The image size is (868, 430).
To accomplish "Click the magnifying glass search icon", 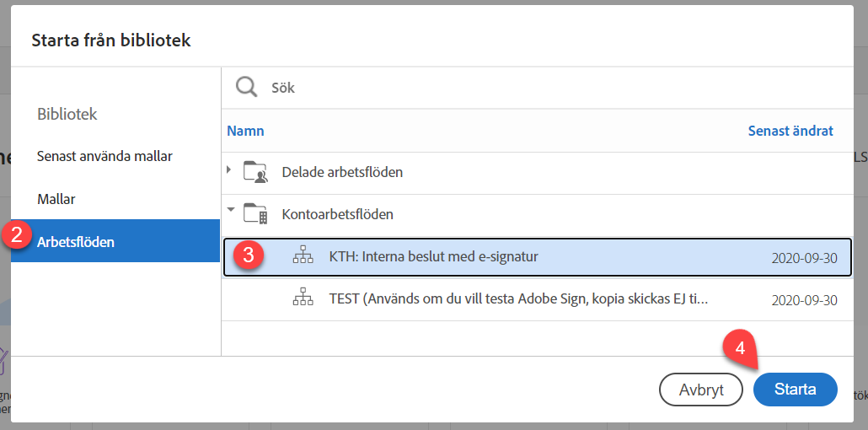I will point(246,87).
